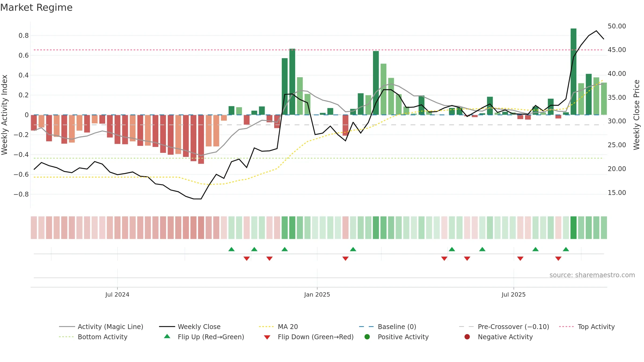Toggle Baseline (0) legend entry
Image resolution: width=644 pixels, height=362 pixels.
(388, 327)
